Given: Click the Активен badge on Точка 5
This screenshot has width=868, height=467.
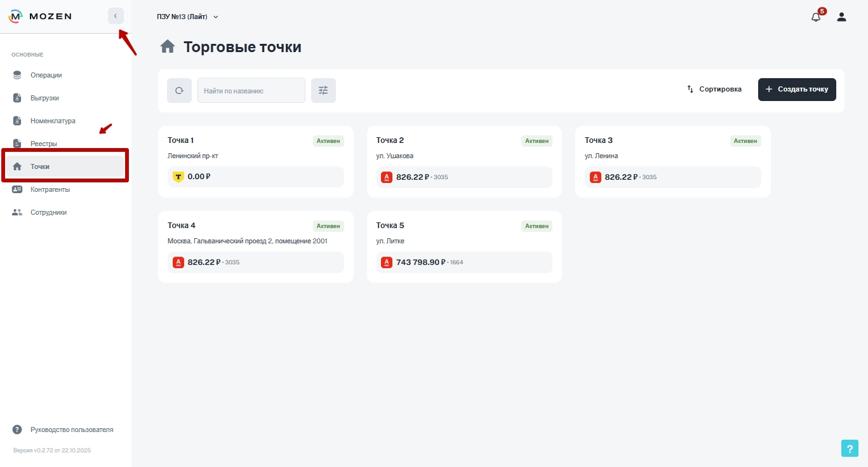Looking at the screenshot, I should (x=537, y=226).
